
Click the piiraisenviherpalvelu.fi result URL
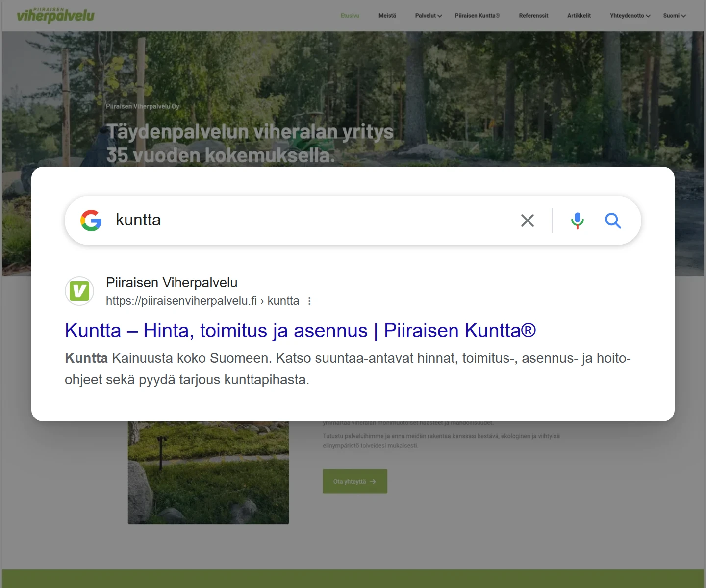[x=202, y=301]
